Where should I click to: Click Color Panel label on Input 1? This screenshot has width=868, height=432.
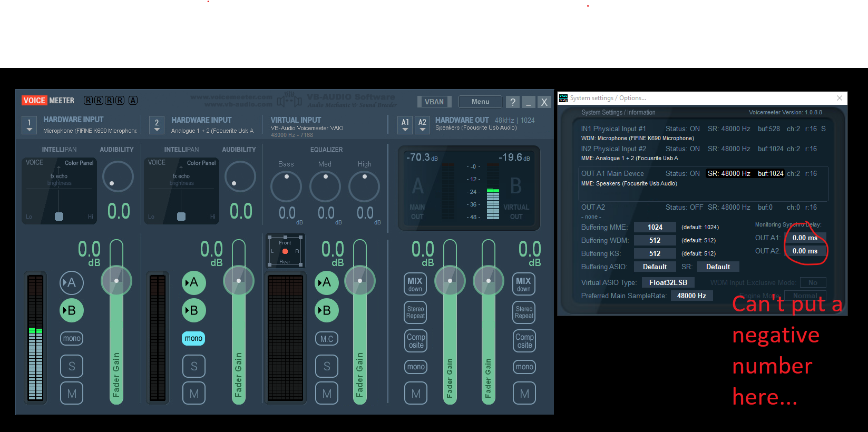[x=79, y=163]
